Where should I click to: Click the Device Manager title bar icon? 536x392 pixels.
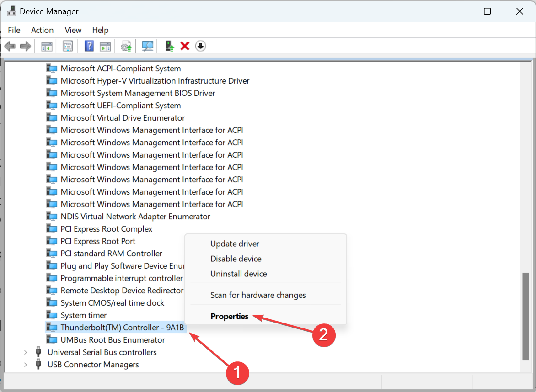pyautogui.click(x=11, y=11)
